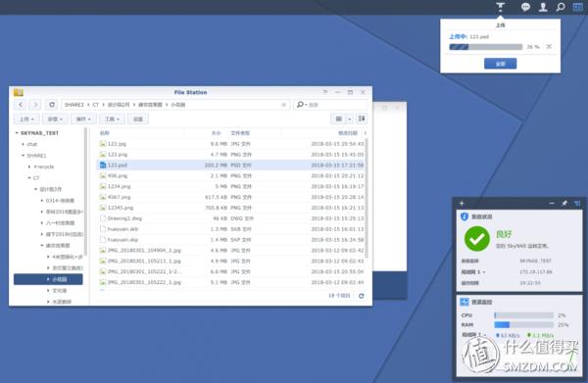Switch to list view mode icon
Screen dimensions: 588x383
pos(339,119)
